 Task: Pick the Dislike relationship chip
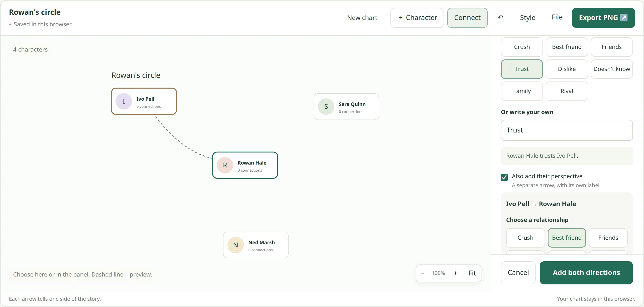567,69
